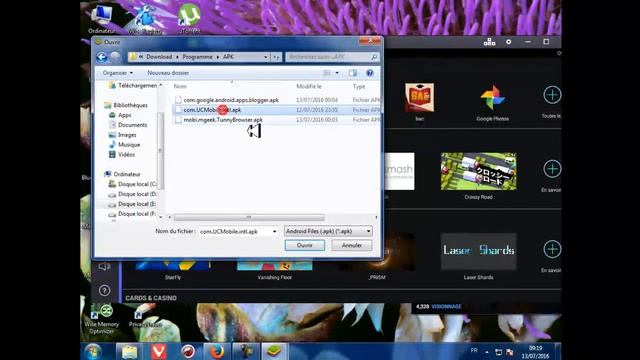Open the Laser Shards game thumbnail

coord(478,251)
